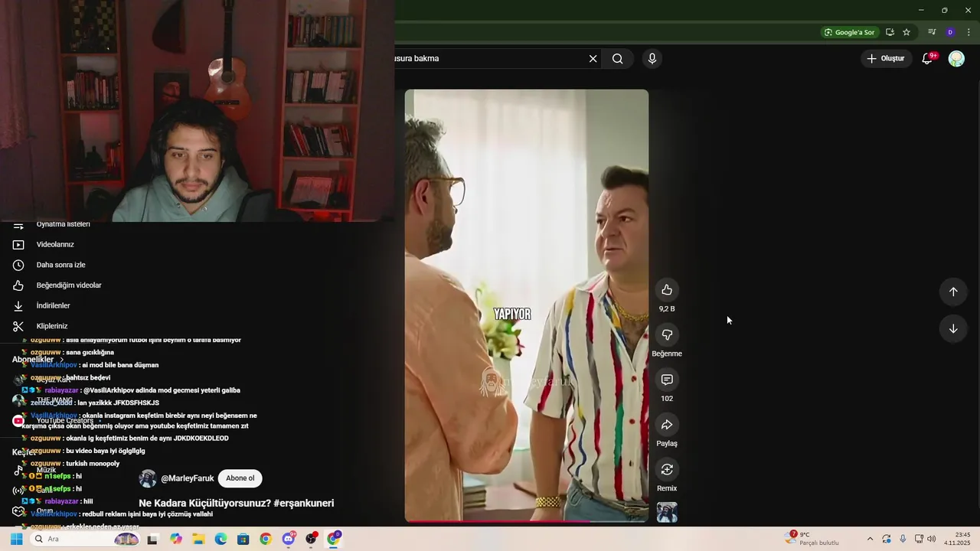Open the @MarleyFaruk channel name
Viewport: 980px width, 551px height.
188,478
